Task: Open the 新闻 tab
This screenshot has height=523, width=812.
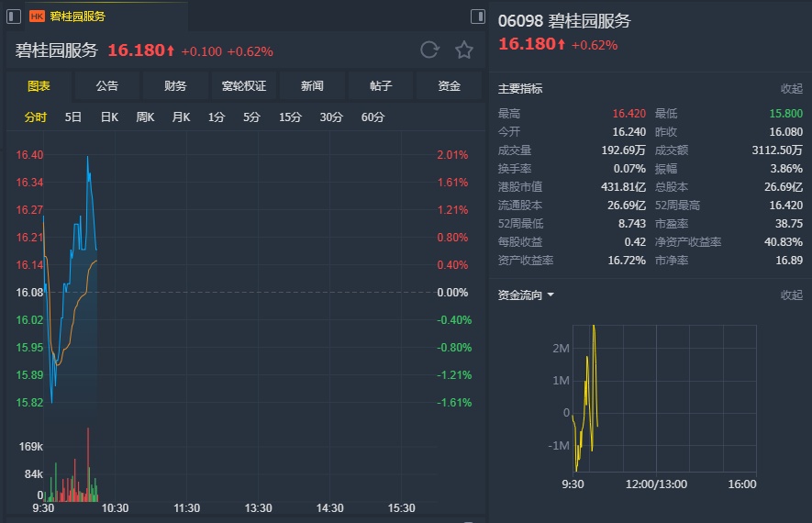Action: pyautogui.click(x=312, y=86)
